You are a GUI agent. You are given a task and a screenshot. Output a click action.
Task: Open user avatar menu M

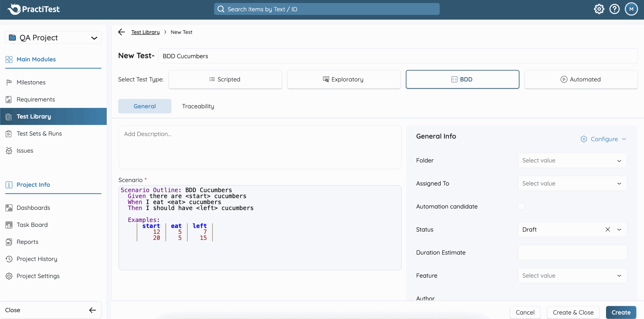[x=631, y=9]
